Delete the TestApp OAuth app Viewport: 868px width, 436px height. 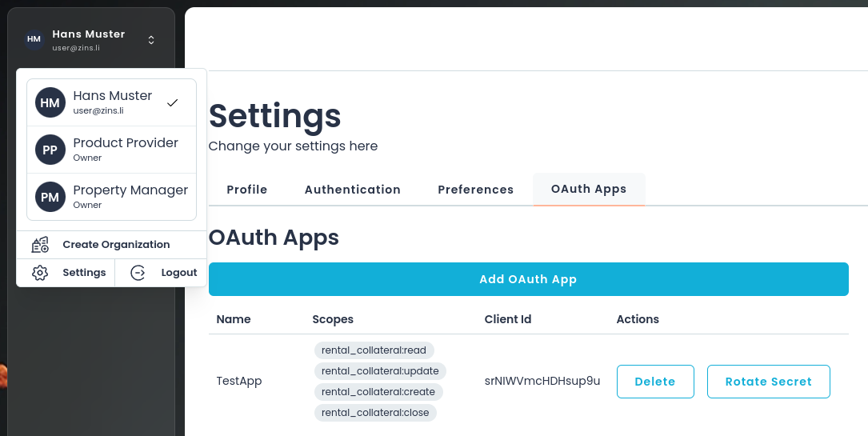click(654, 382)
